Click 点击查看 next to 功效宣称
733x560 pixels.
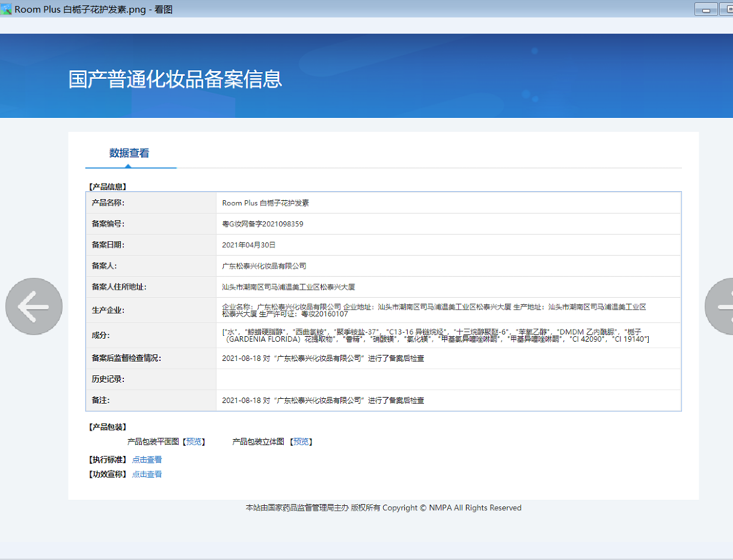point(147,474)
